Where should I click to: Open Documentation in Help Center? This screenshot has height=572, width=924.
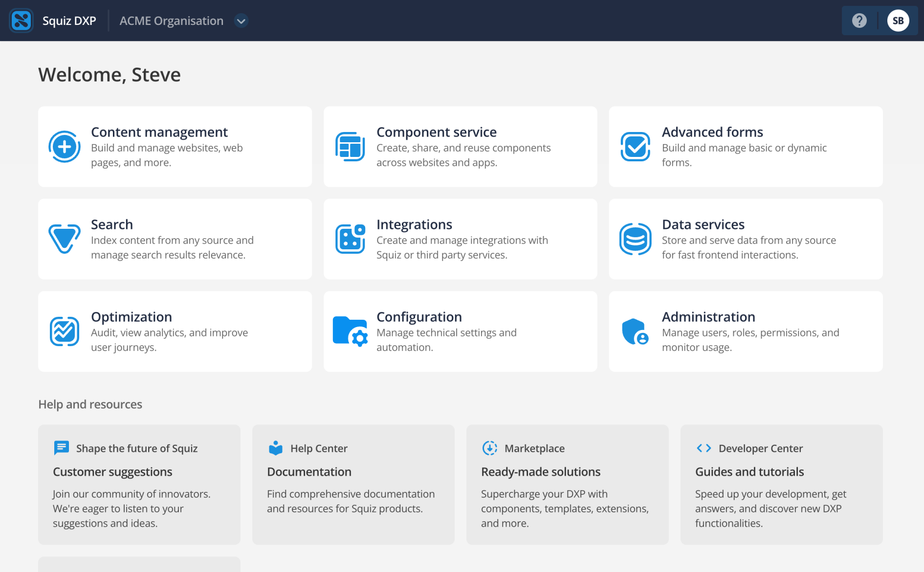coord(309,472)
